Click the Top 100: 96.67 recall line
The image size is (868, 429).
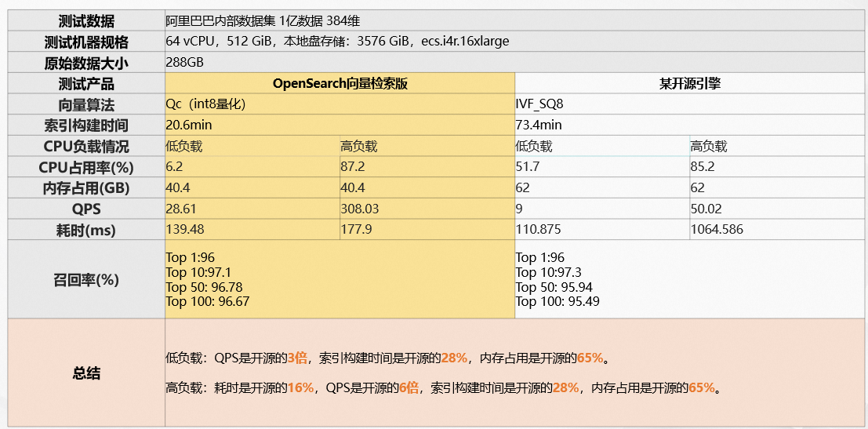[x=208, y=302]
